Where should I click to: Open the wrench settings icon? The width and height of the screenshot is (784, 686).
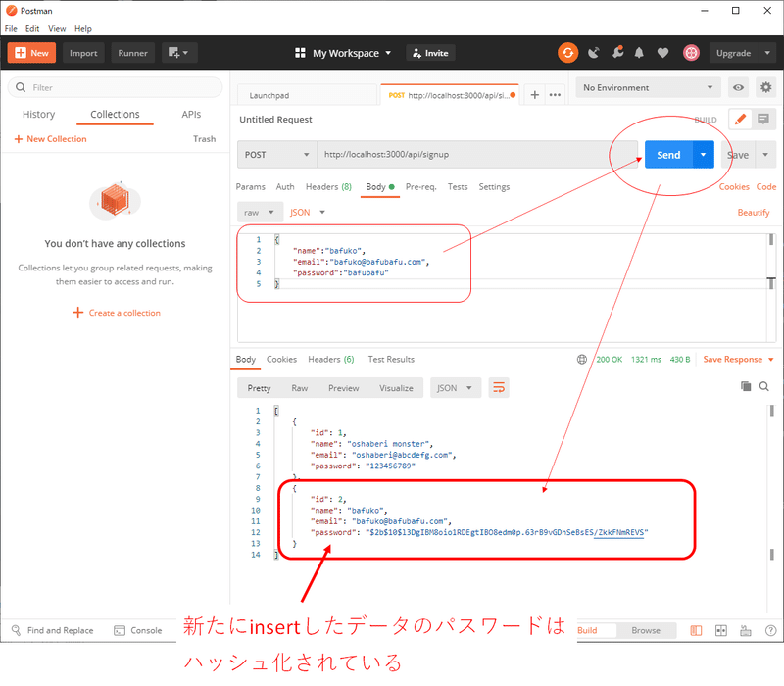click(618, 53)
